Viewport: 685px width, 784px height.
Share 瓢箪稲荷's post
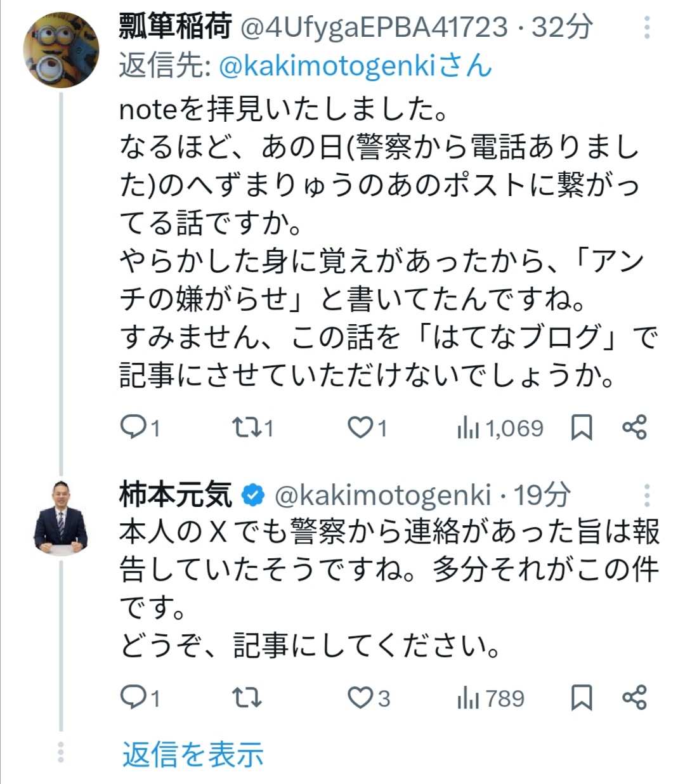click(x=634, y=428)
